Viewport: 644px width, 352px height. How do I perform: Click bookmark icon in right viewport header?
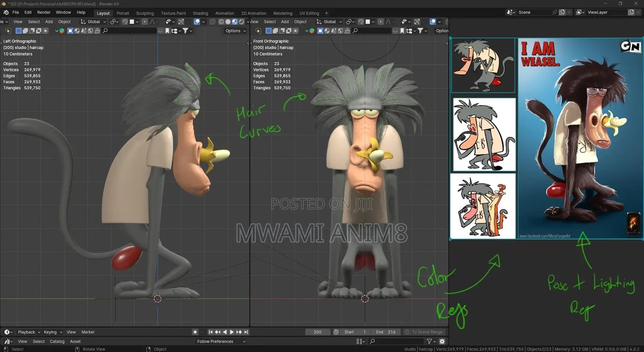coord(402,31)
